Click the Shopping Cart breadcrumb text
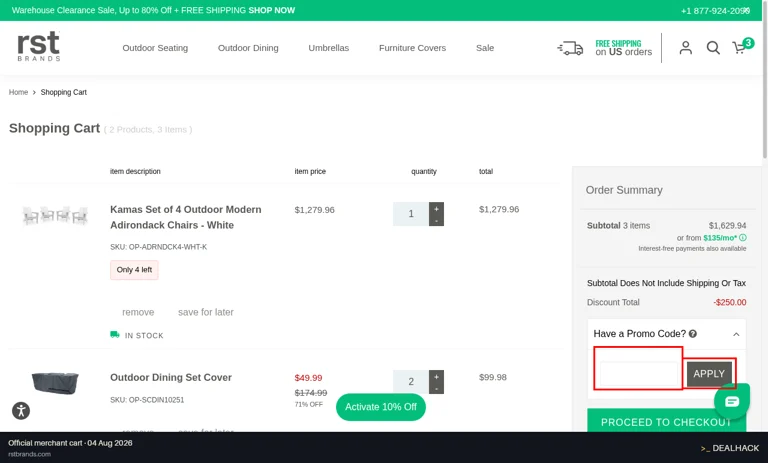The width and height of the screenshot is (768, 463). pyautogui.click(x=64, y=92)
